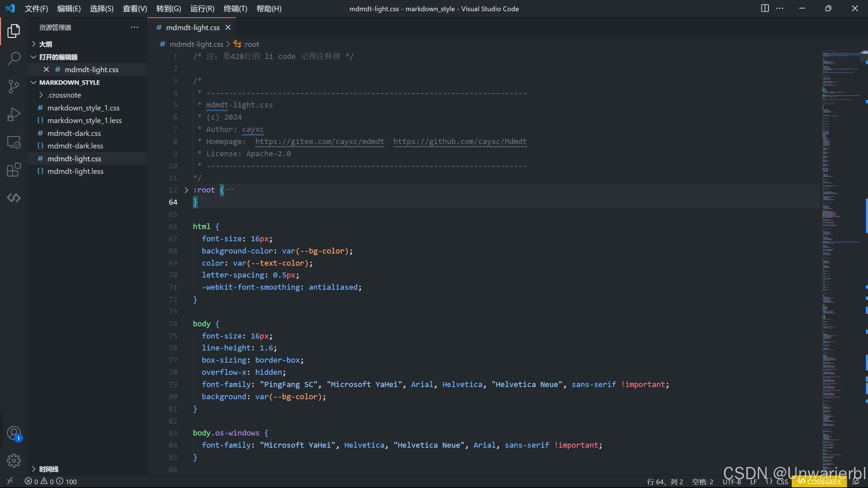The height and width of the screenshot is (488, 868).
Task: Click the CSS language mode button
Action: pyautogui.click(x=782, y=482)
